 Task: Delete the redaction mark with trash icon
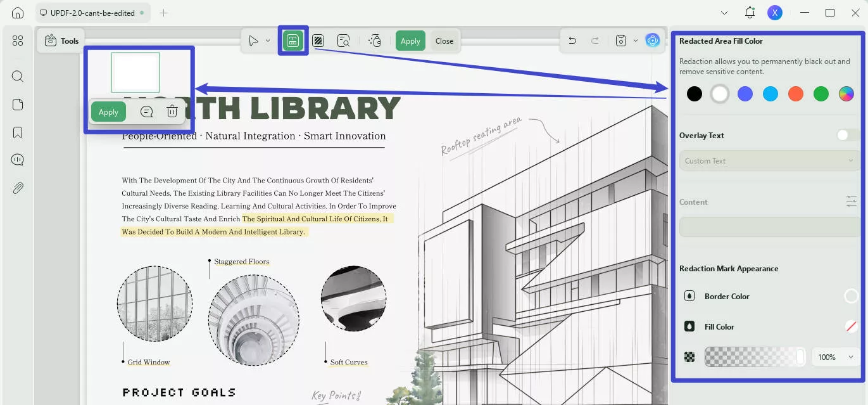[172, 112]
